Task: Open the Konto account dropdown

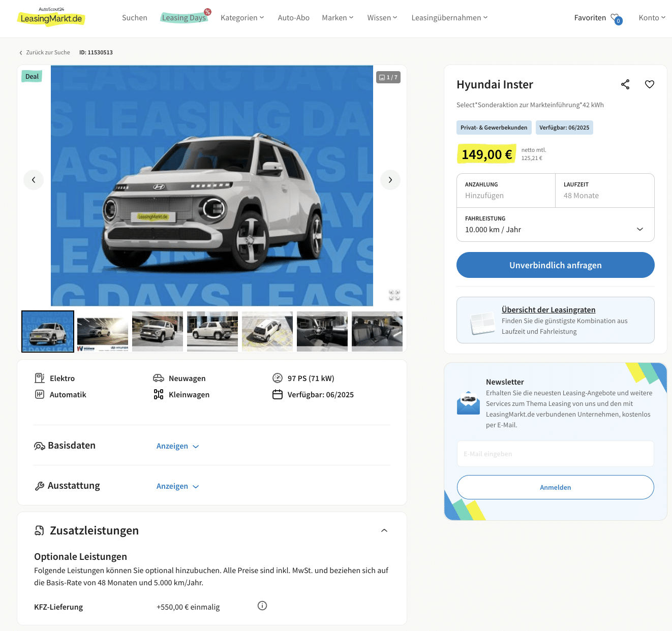Action: pos(652,18)
